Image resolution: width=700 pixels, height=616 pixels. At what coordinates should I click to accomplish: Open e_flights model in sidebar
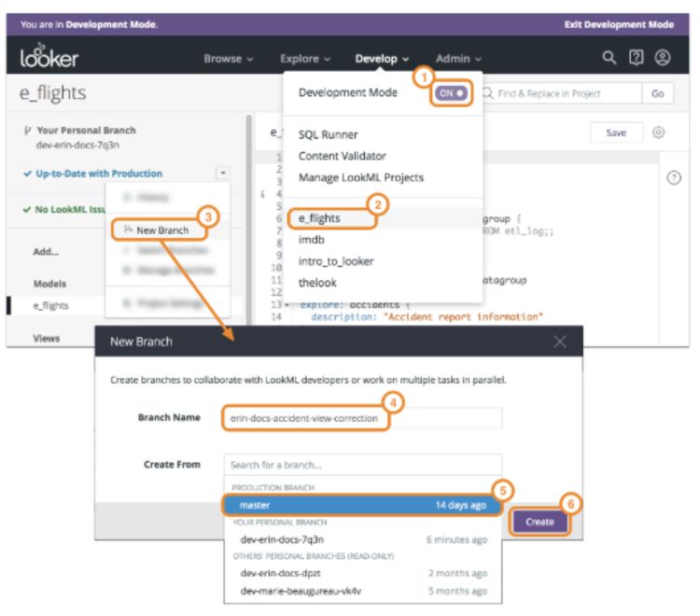point(51,306)
